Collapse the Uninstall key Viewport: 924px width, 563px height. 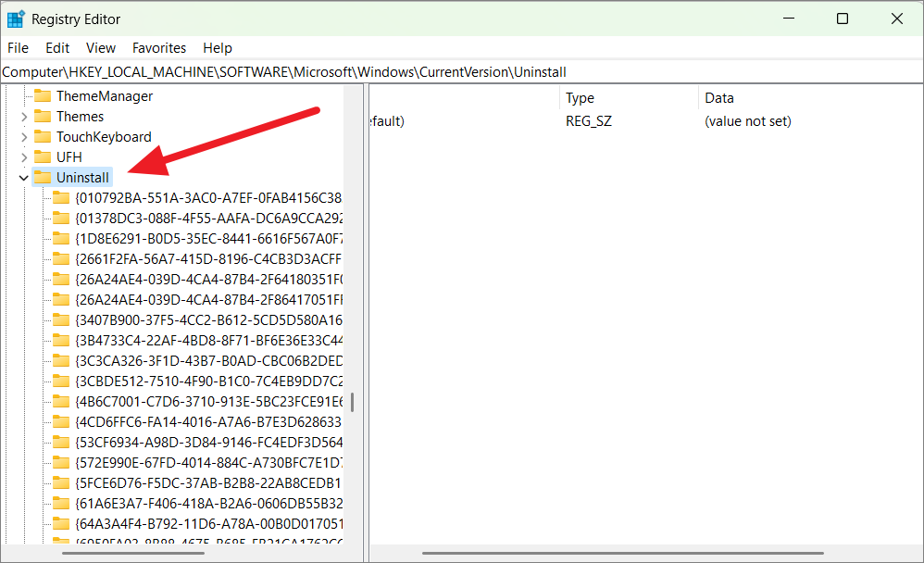tap(23, 178)
